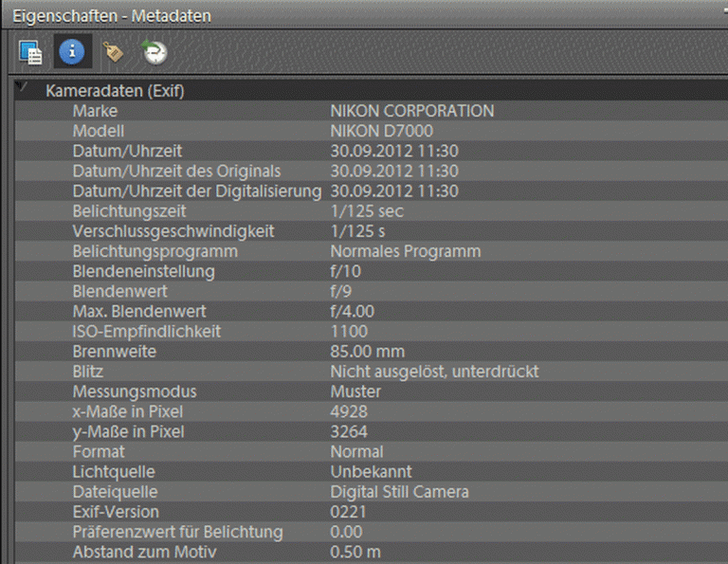Screen dimensions: 728x564
Task: Select the value 0221
Action: (348, 512)
